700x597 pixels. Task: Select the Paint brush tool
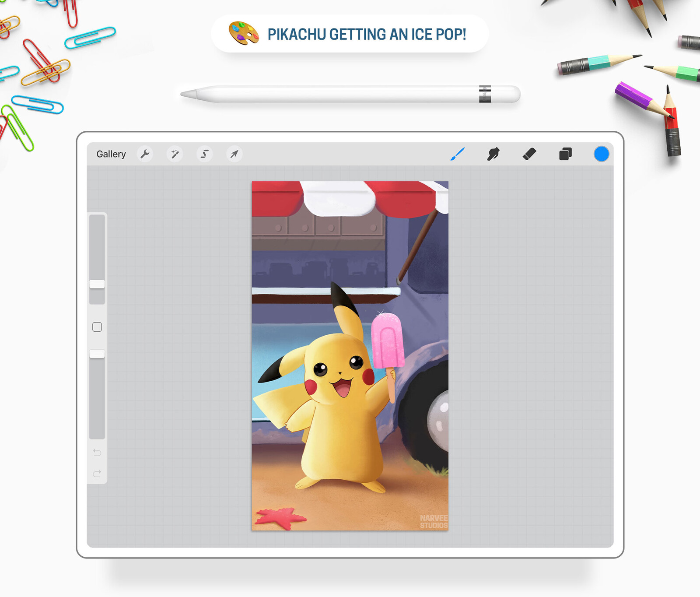[457, 154]
